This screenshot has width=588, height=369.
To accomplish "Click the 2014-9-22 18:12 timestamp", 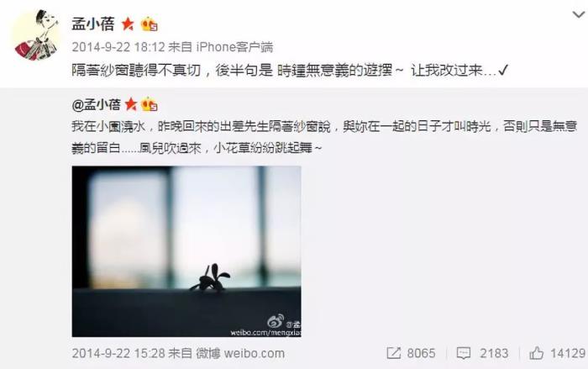I will click(118, 47).
